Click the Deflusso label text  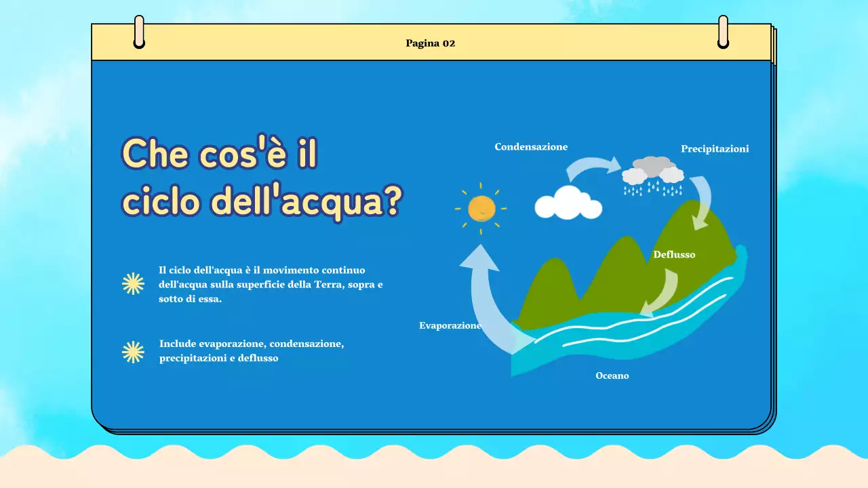coord(675,254)
